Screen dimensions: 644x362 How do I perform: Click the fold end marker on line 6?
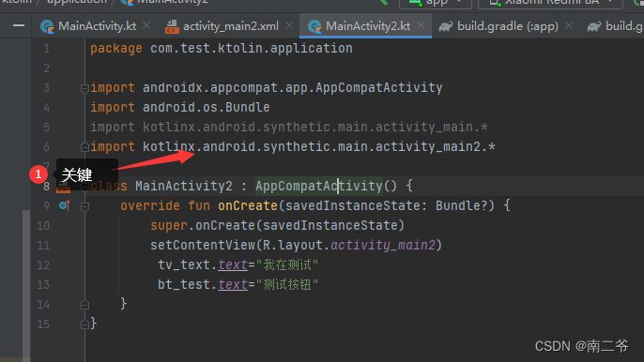click(x=84, y=147)
